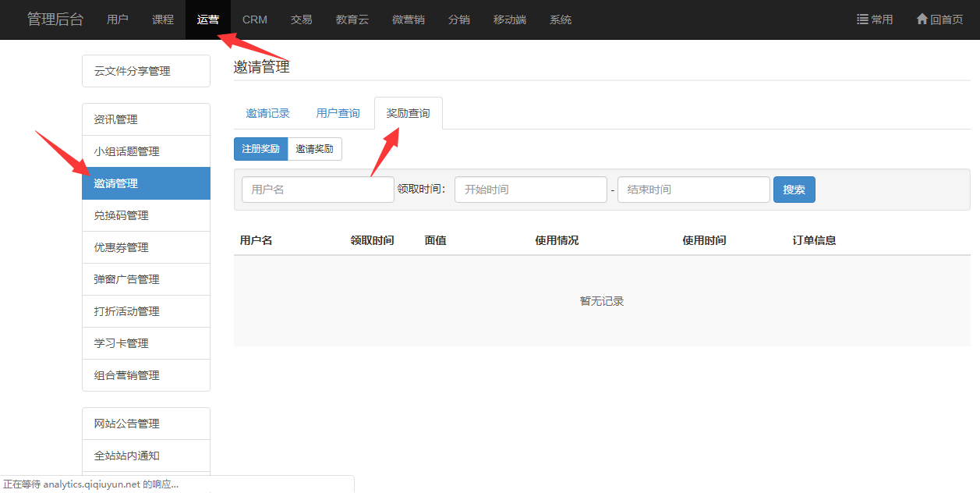
Task: Click the 开始时间 date field
Action: coord(530,190)
